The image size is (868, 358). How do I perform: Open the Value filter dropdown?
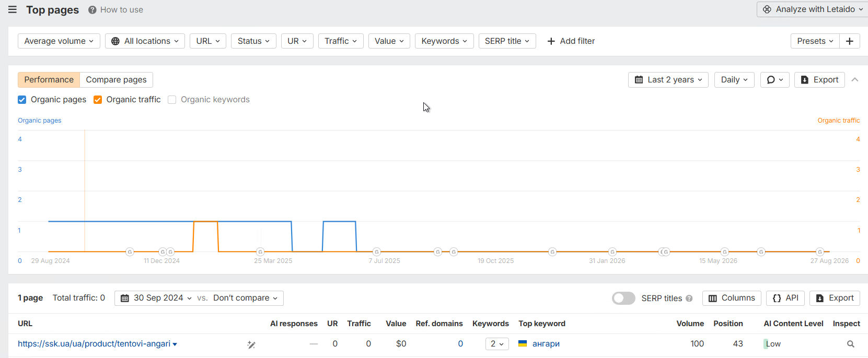click(x=389, y=41)
